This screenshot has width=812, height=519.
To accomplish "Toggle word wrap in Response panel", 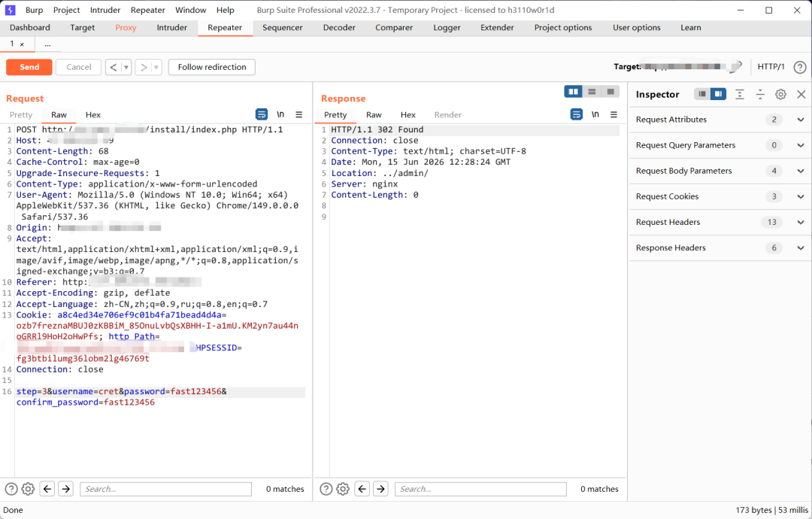I will pyautogui.click(x=577, y=114).
